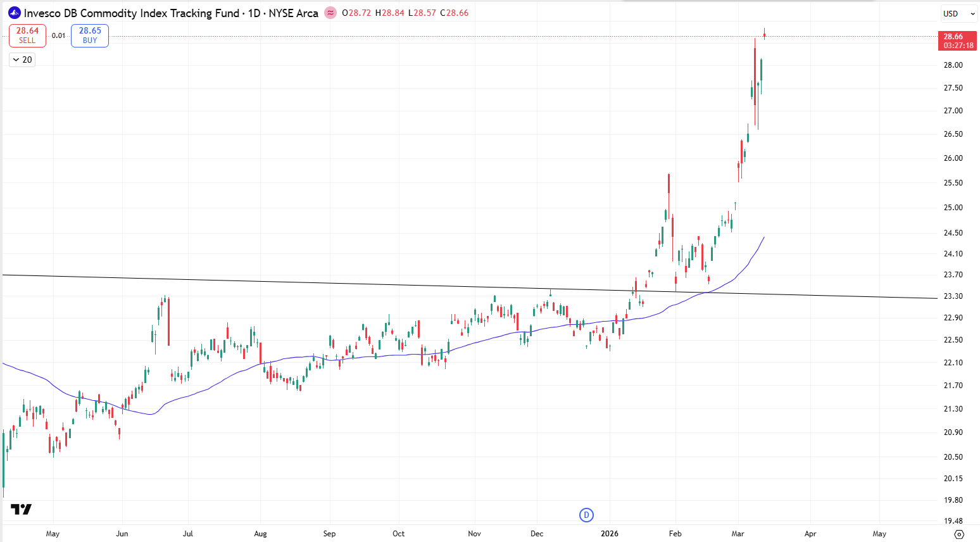
Task: Open the USD currency dropdown
Action: coord(959,13)
